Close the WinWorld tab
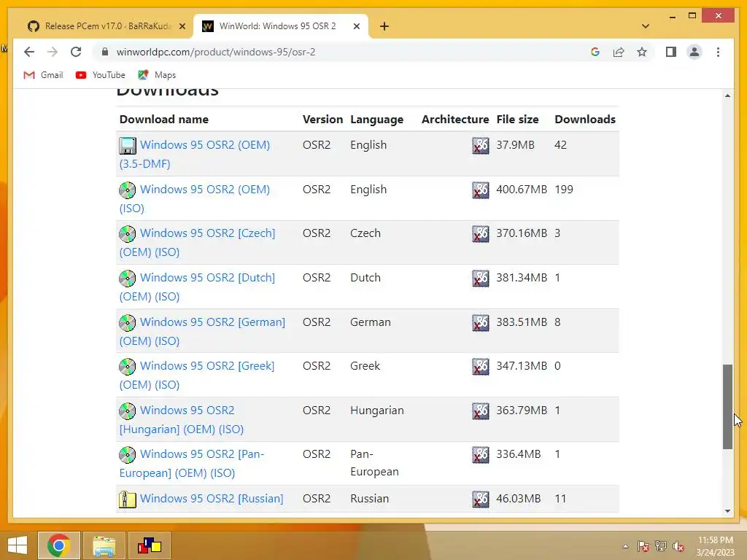The image size is (747, 560). (x=356, y=26)
